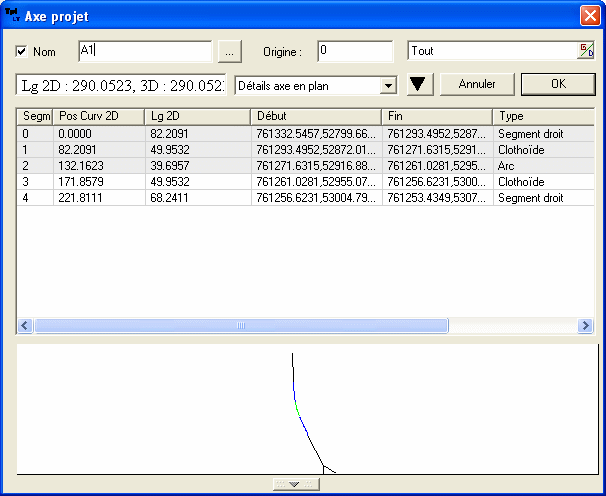Viewport: 606px width, 496px height.
Task: Collapse the preview panel with bottom chevron
Action: (x=294, y=484)
